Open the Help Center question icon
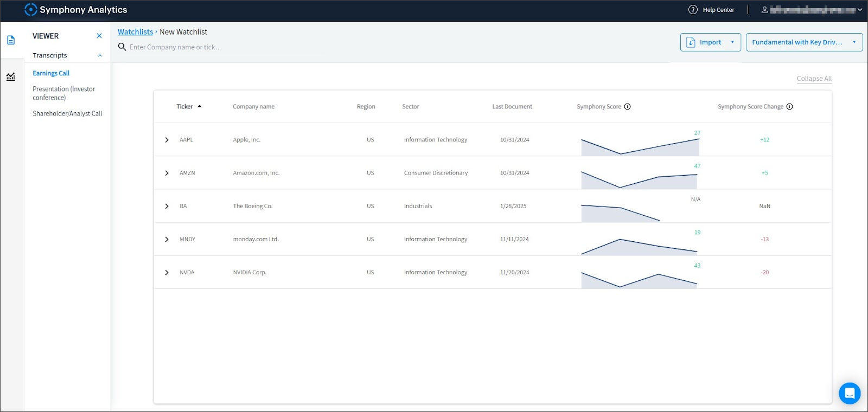This screenshot has width=868, height=412. click(693, 10)
